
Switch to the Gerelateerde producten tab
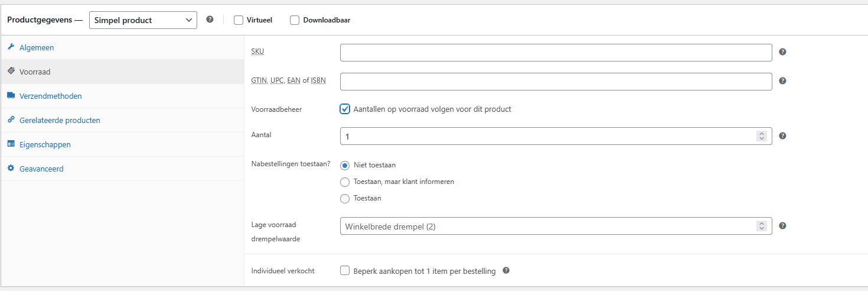click(60, 121)
